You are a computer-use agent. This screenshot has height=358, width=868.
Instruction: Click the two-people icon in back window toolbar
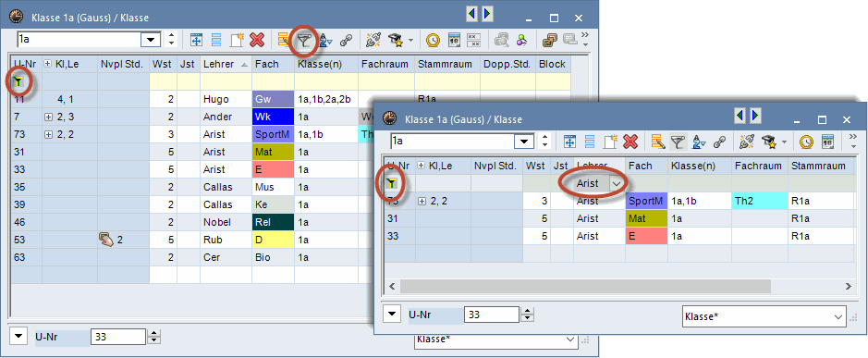(522, 40)
